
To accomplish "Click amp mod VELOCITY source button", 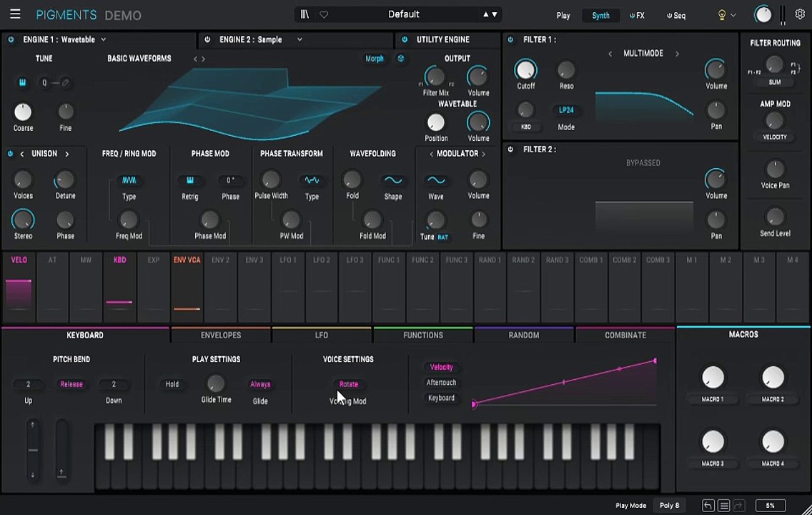I will click(775, 137).
